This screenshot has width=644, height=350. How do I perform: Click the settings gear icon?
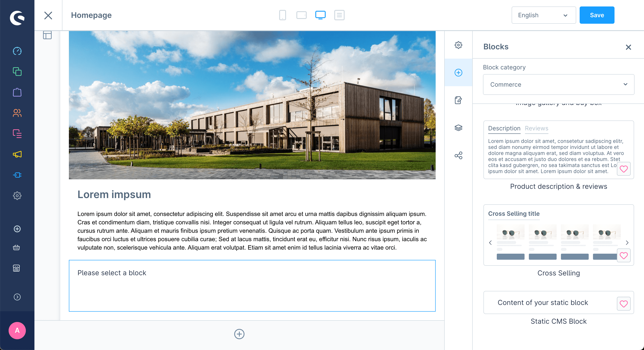point(458,45)
